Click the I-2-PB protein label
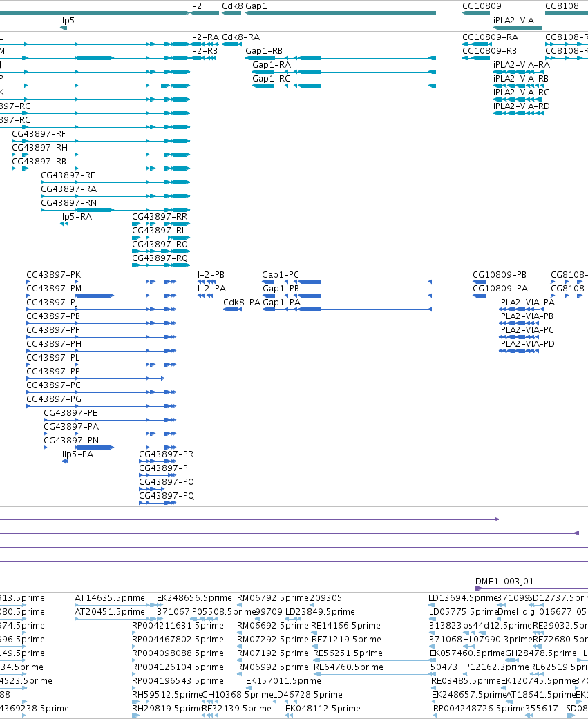 [x=211, y=275]
